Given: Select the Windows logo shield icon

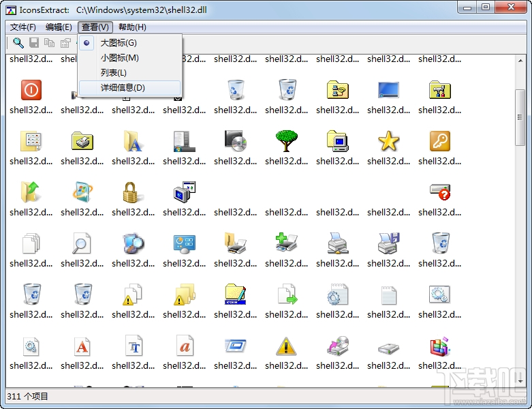Looking at the screenshot, I should [82, 192].
